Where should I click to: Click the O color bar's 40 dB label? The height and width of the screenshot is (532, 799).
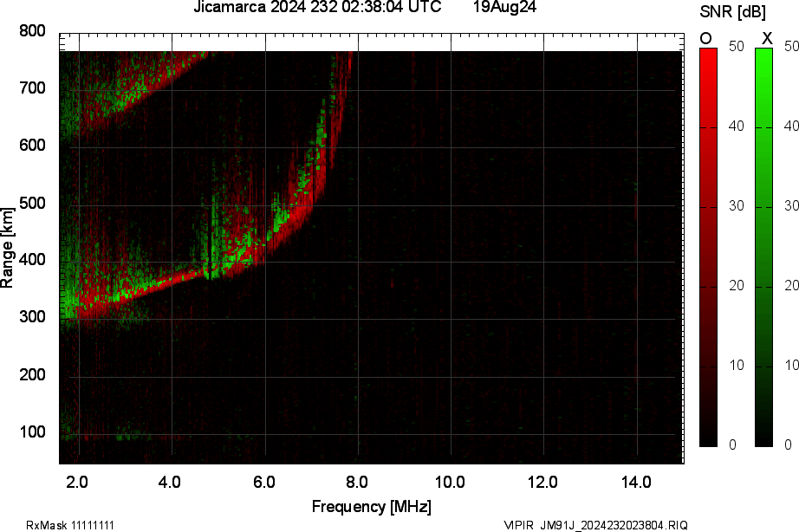(x=737, y=126)
